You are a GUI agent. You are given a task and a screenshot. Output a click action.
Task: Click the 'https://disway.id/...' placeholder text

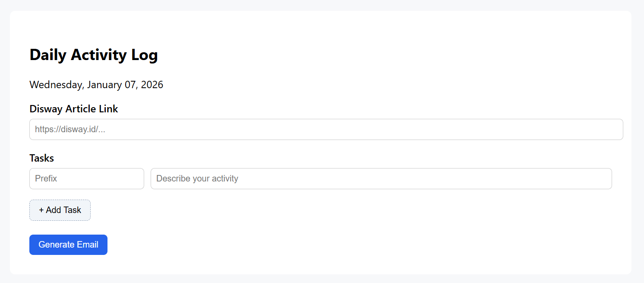[x=70, y=130]
